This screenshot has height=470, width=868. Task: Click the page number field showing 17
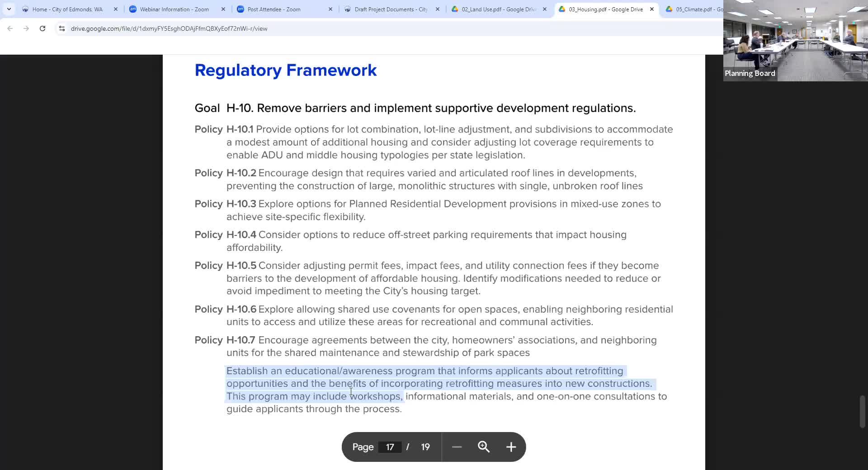[x=390, y=447]
